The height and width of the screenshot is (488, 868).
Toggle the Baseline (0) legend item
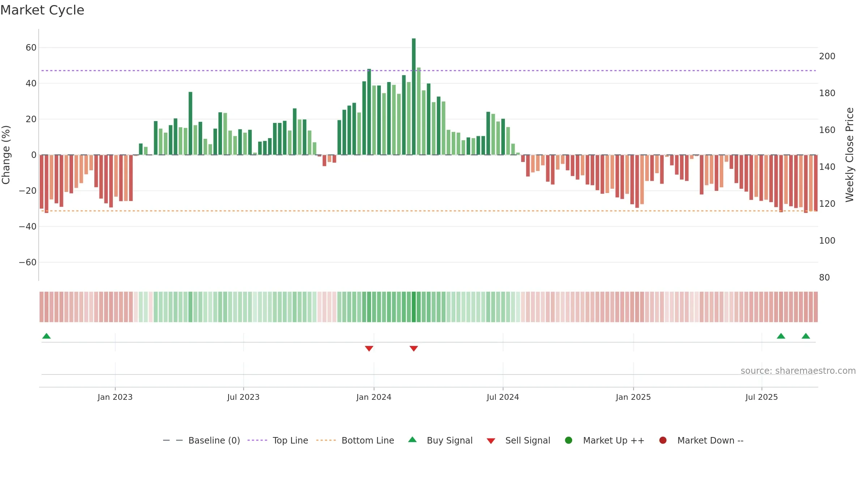coord(201,440)
